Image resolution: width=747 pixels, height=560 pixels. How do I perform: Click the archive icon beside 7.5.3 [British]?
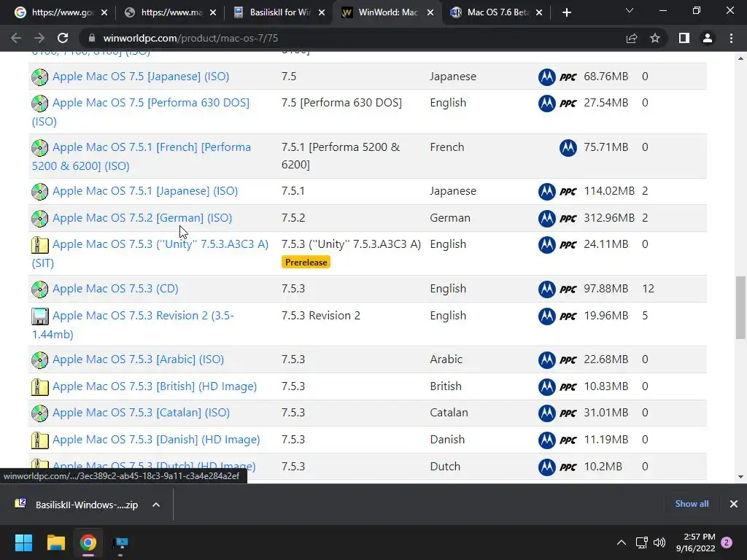coord(40,387)
